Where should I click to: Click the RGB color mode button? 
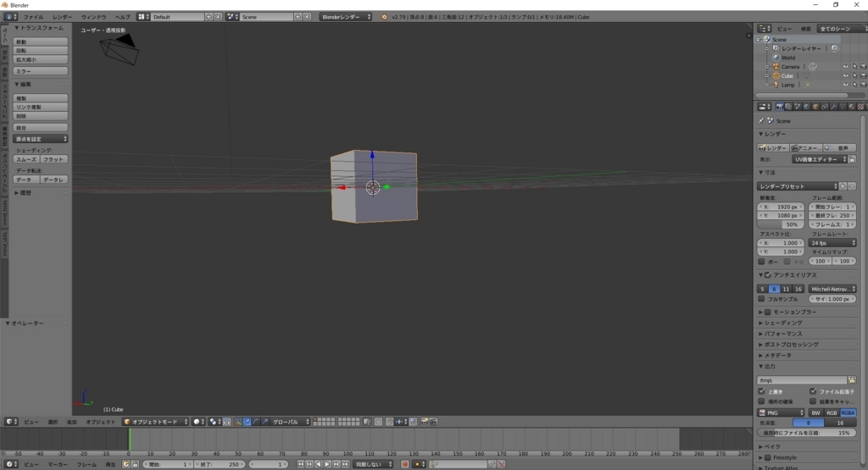[x=832, y=412]
